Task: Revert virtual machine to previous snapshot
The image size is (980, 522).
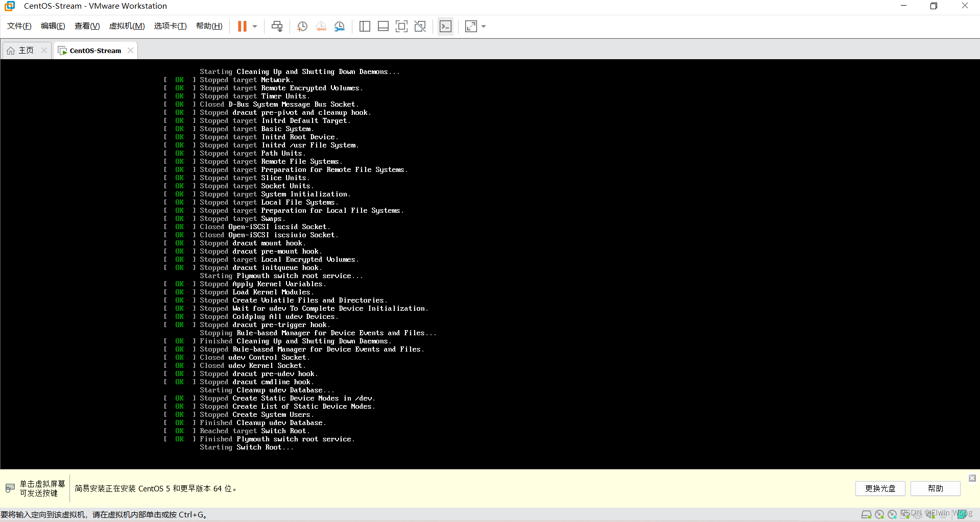Action: [321, 26]
